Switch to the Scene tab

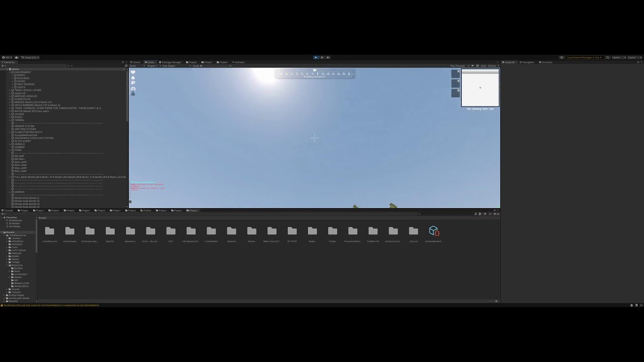(x=135, y=62)
